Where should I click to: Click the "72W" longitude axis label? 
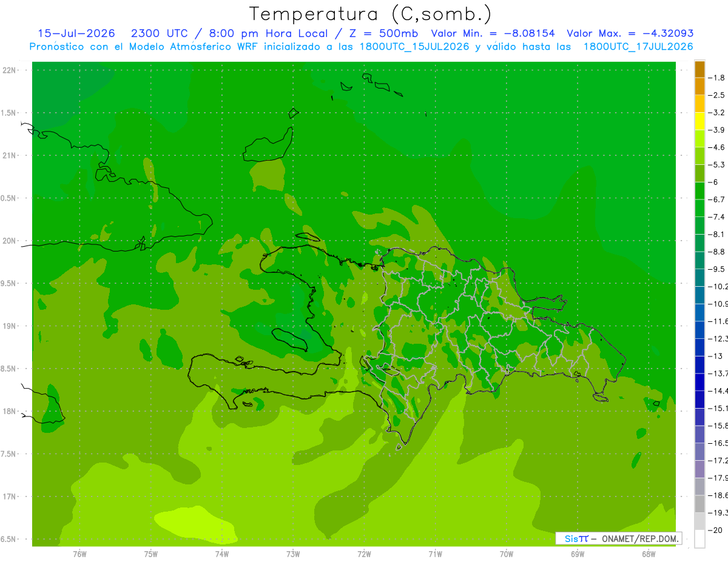[364, 554]
